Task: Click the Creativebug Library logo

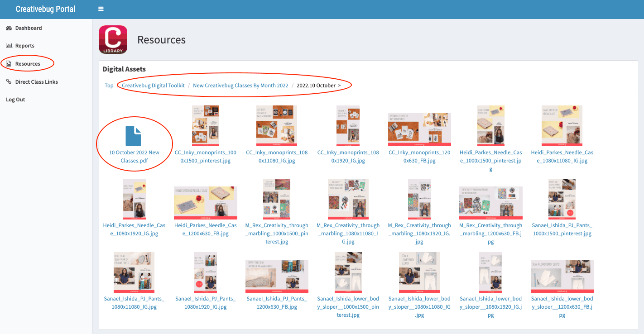Action: click(113, 40)
